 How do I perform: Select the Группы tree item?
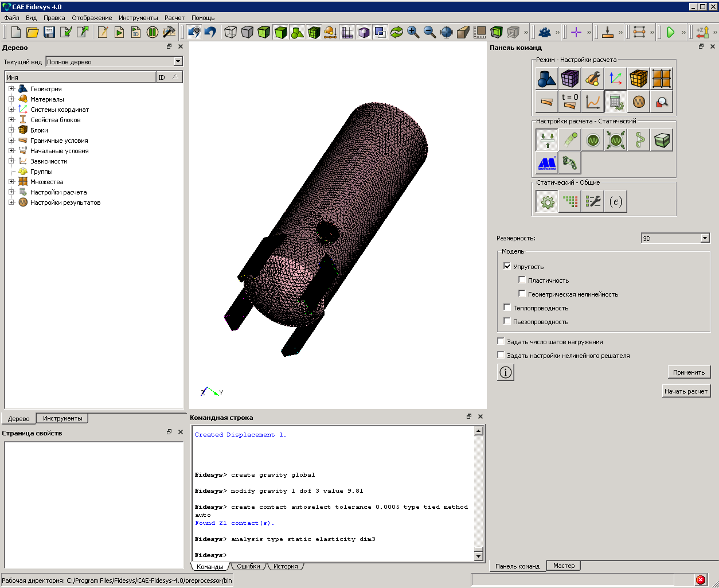click(x=41, y=172)
